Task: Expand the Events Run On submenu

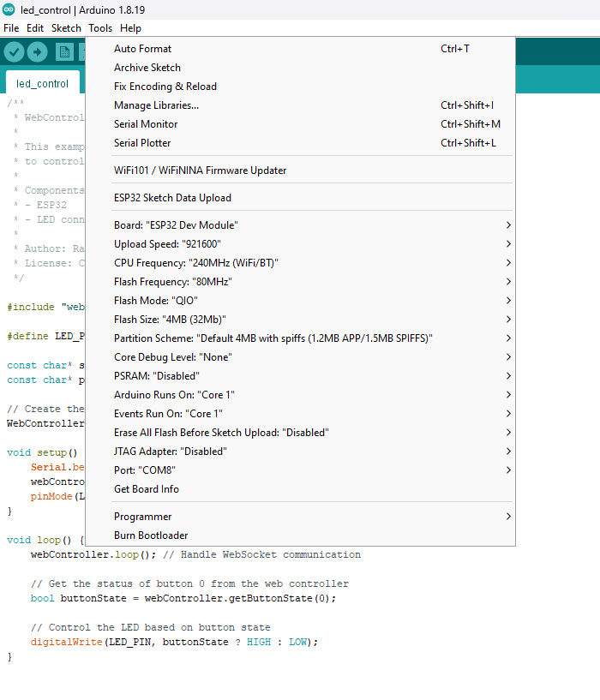Action: tap(300, 414)
